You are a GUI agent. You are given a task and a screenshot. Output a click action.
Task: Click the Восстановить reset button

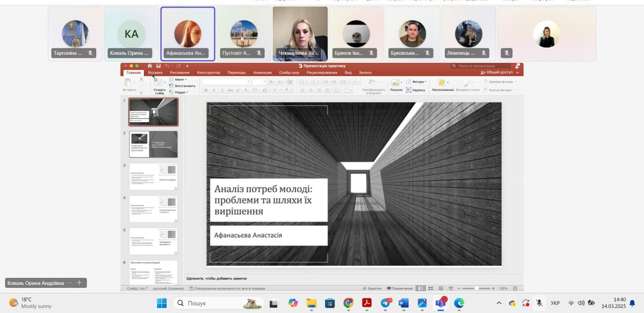coord(185,86)
